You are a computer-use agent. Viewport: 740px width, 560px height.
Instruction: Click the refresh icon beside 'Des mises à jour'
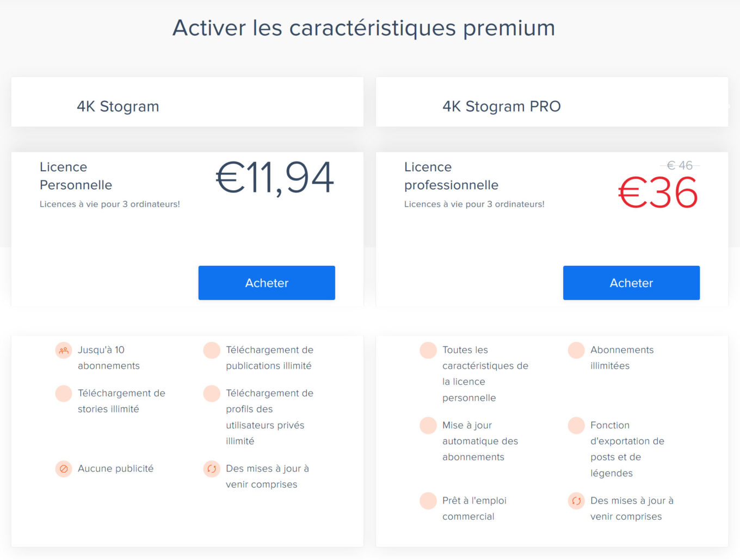click(212, 469)
